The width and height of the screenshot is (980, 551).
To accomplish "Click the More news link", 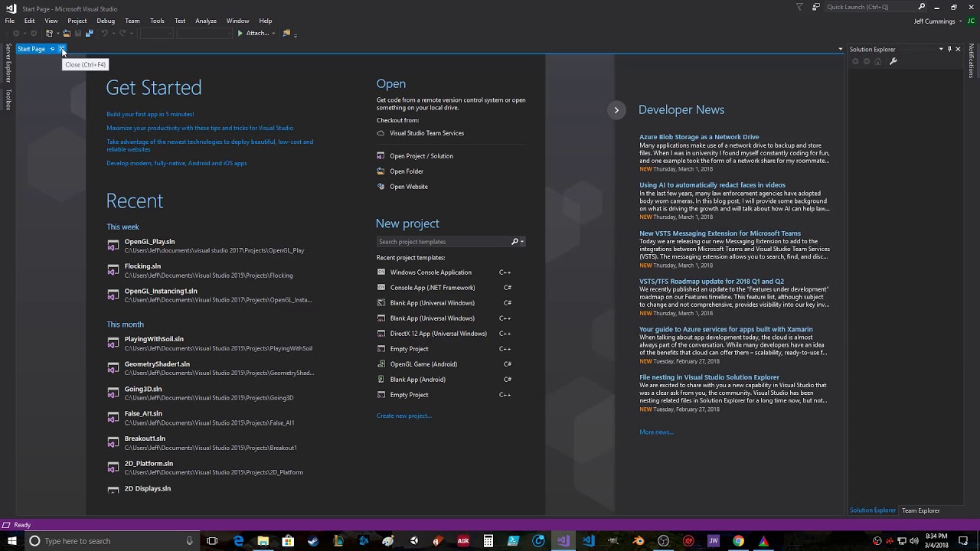I will pyautogui.click(x=656, y=432).
